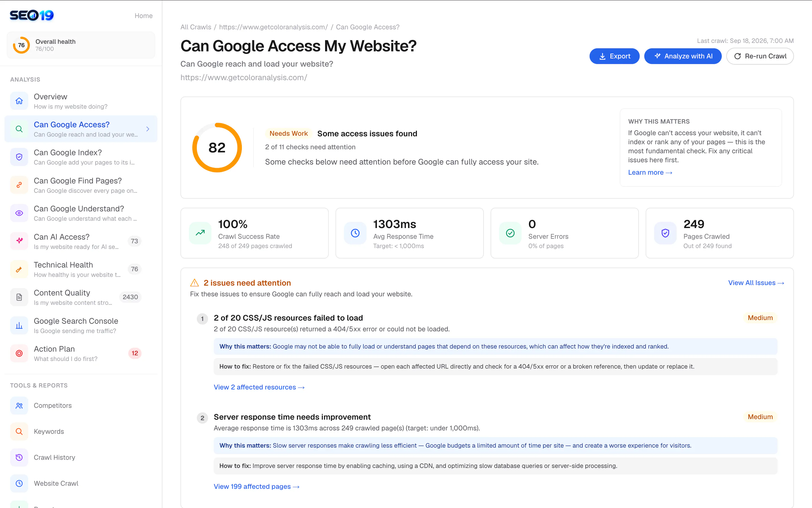The image size is (812, 508).
Task: Click View All Issues link
Action: pos(756,283)
